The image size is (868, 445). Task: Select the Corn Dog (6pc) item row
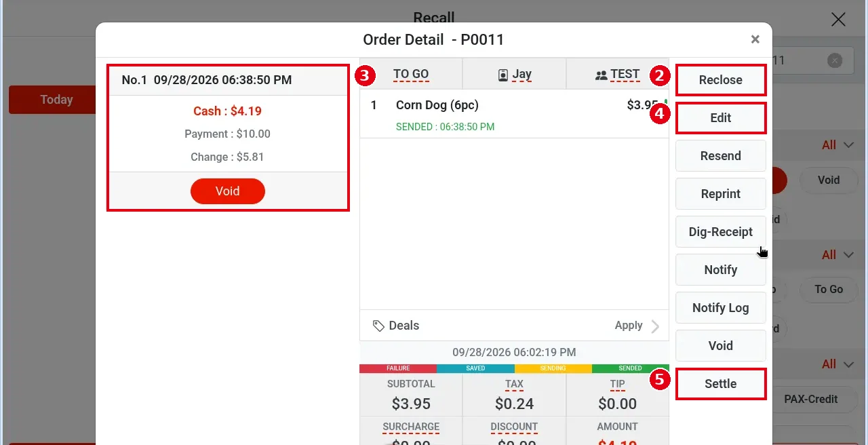coord(514,114)
